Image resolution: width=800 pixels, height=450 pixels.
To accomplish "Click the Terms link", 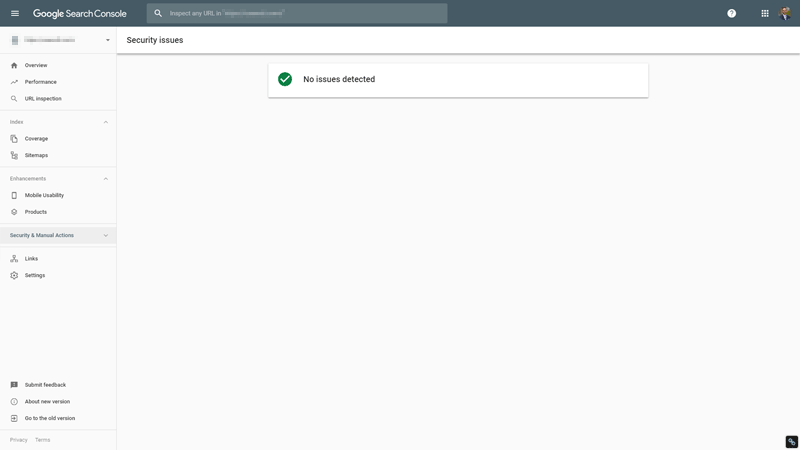I will pos(43,440).
